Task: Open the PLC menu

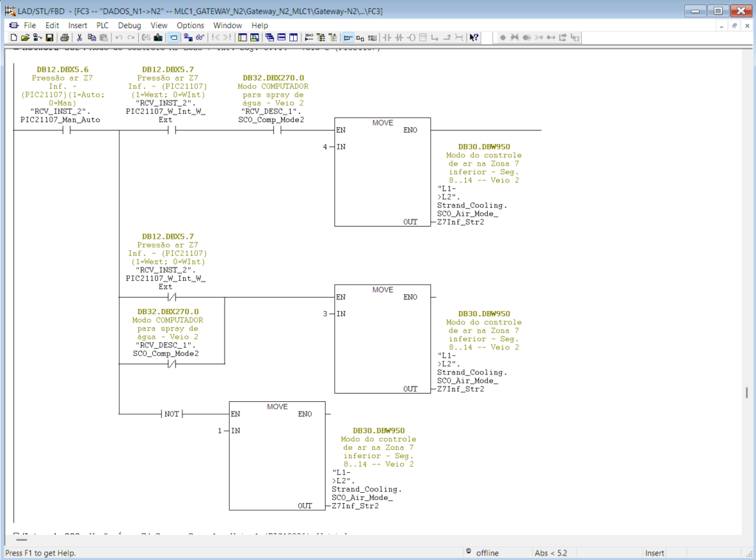Action: [x=102, y=26]
